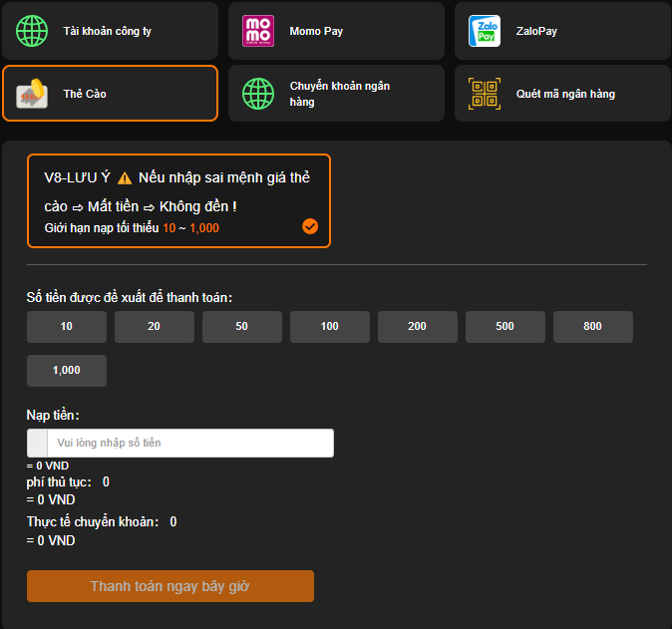Choose the 800 suggested amount
Image resolution: width=672 pixels, height=629 pixels.
(593, 327)
